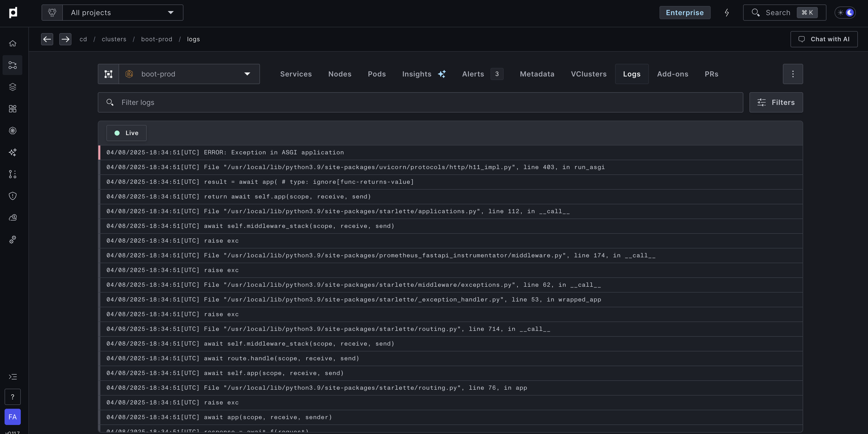
Task: Toggle the Live log streaming button
Action: coord(126,133)
